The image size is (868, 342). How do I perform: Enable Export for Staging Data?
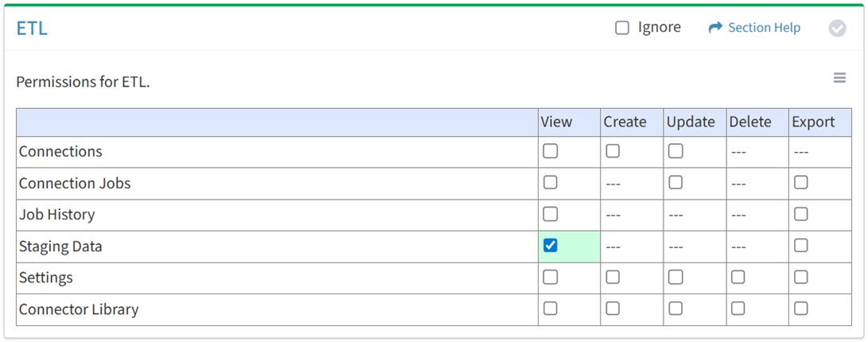point(801,246)
